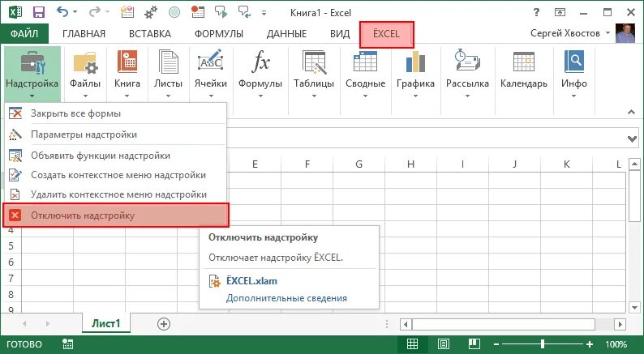Viewport: 644px width, 354px height.
Task: Switch to the ЁXCEL tab
Action: pyautogui.click(x=387, y=34)
